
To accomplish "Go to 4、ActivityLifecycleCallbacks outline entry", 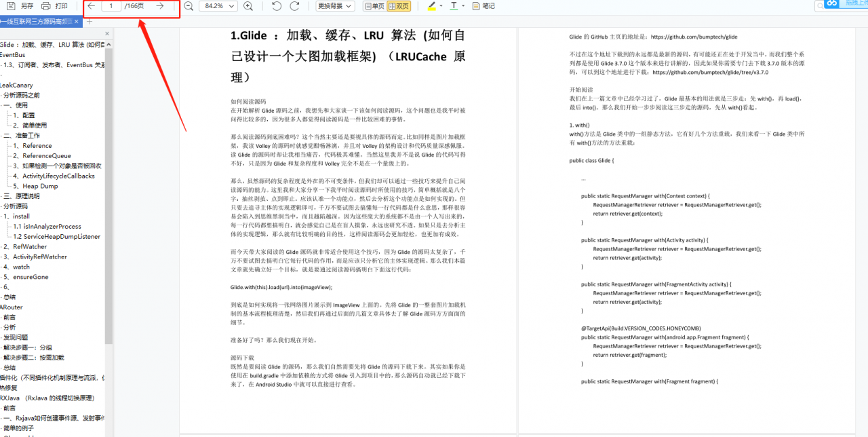I will [x=54, y=176].
